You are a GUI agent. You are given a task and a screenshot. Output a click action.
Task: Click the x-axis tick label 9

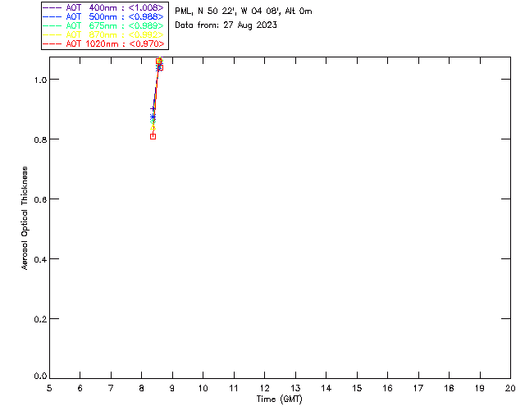pos(172,388)
